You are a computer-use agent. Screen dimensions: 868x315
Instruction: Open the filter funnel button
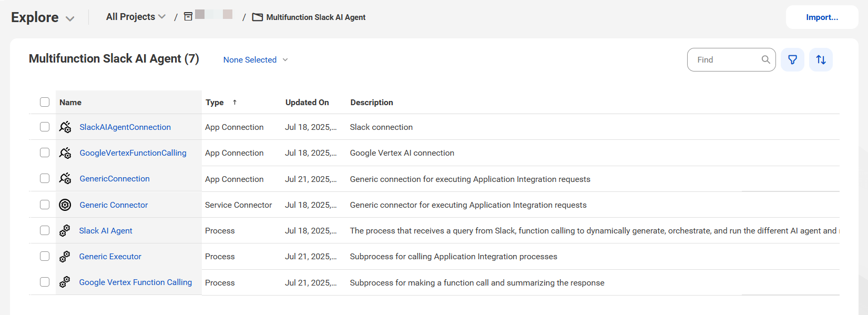pos(792,59)
